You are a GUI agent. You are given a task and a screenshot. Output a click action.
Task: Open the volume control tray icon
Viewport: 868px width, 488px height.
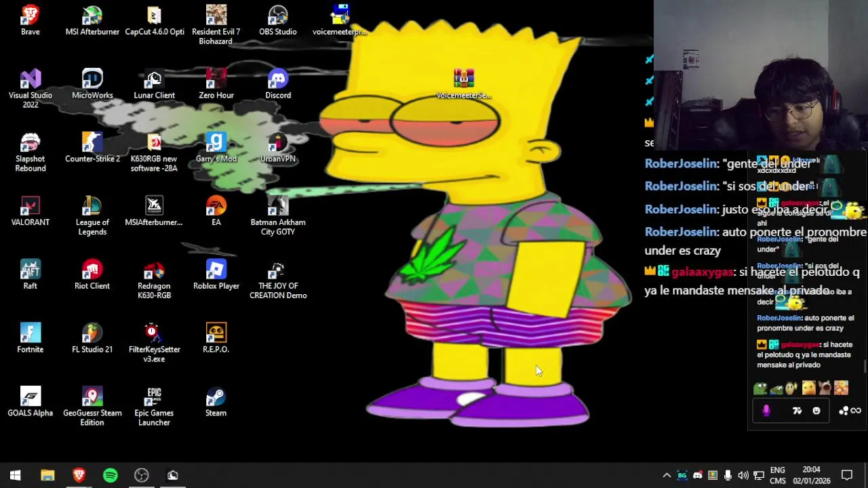[x=743, y=475]
